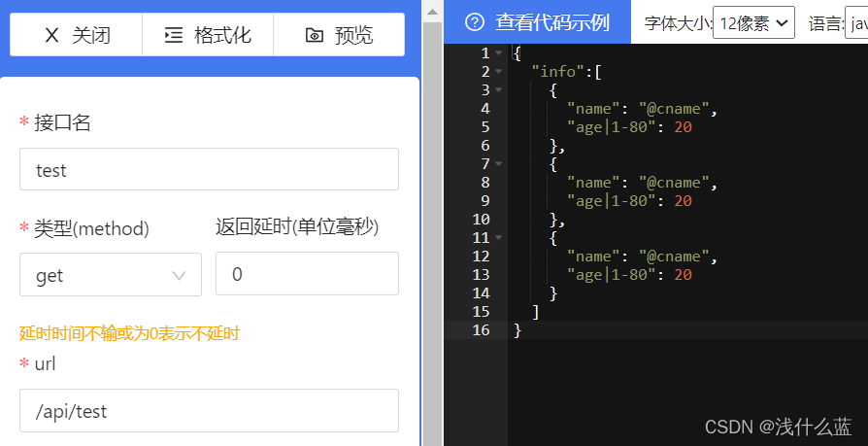Screen dimensions: 868x446
Task: Collapse the object fold at line 7
Action: coord(499,164)
